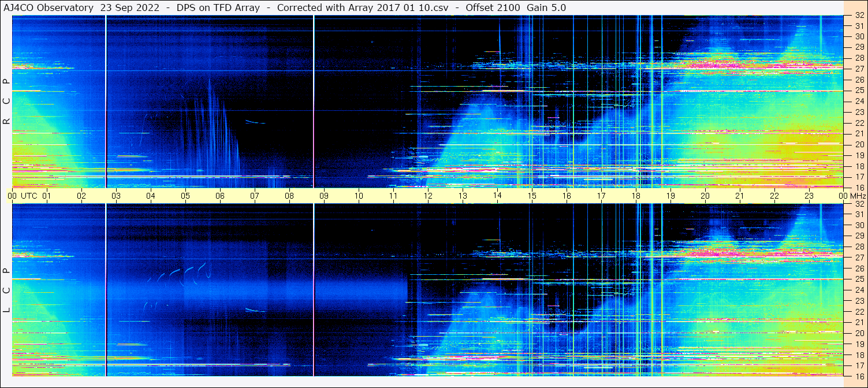868x388 pixels.
Task: Click the 12 hour mark on UTC axis
Action: coord(428,196)
